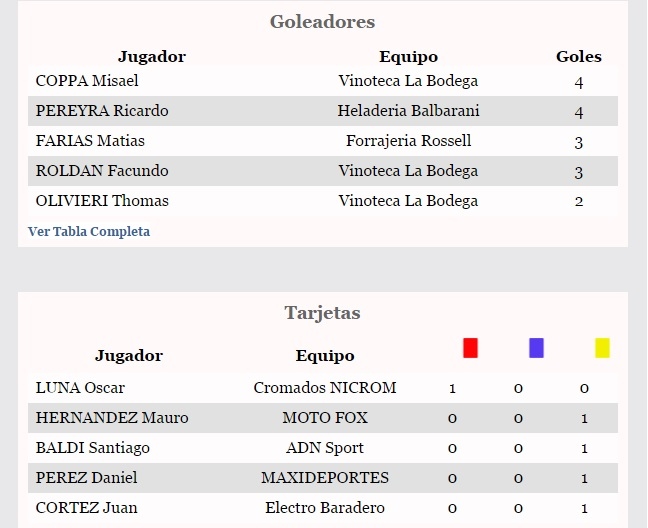
Task: Click the blue card icon
Action: click(536, 348)
